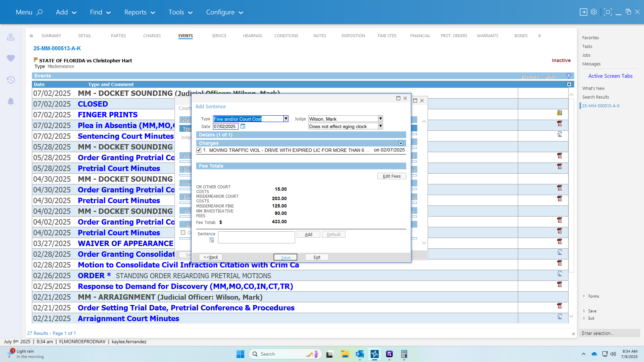Viewport: 644px width, 362px height.
Task: Open the settings gear in top bar
Action: [594, 12]
